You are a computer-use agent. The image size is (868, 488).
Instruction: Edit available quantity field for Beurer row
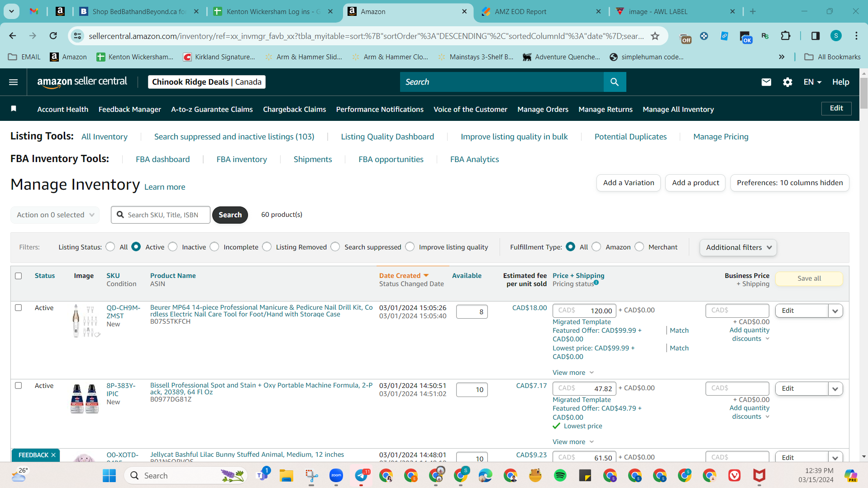(x=472, y=311)
